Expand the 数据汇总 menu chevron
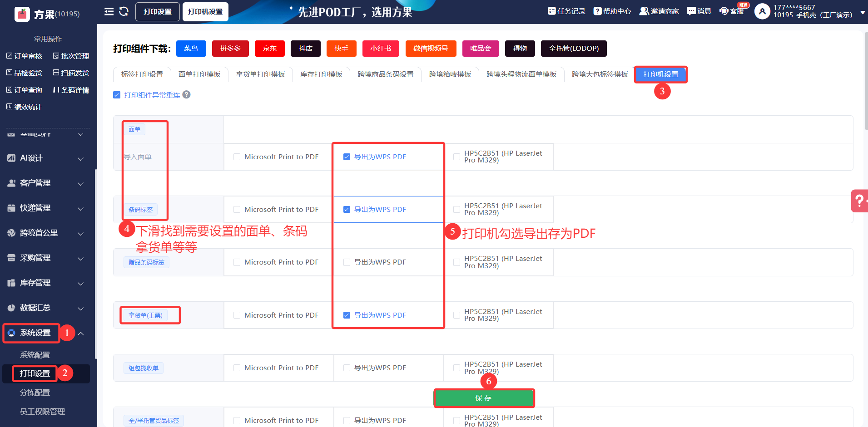Image resolution: width=868 pixels, height=427 pixels. click(81, 309)
